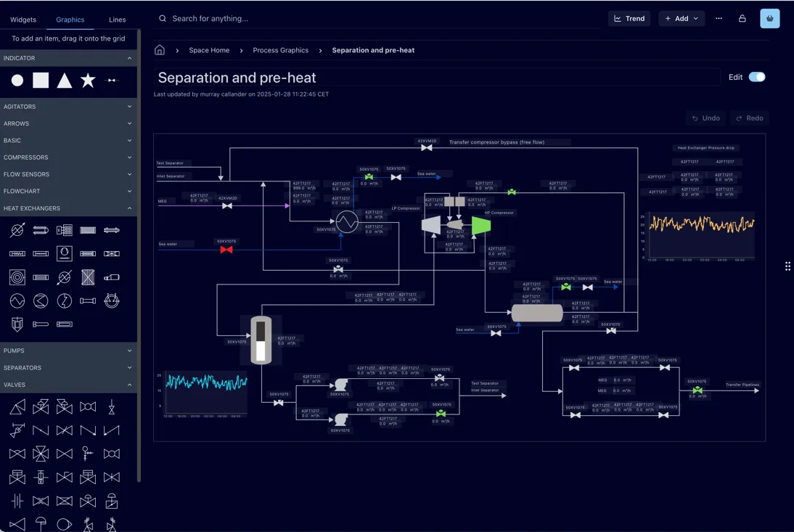
Task: Click the lock icon in top bar
Action: click(x=742, y=18)
